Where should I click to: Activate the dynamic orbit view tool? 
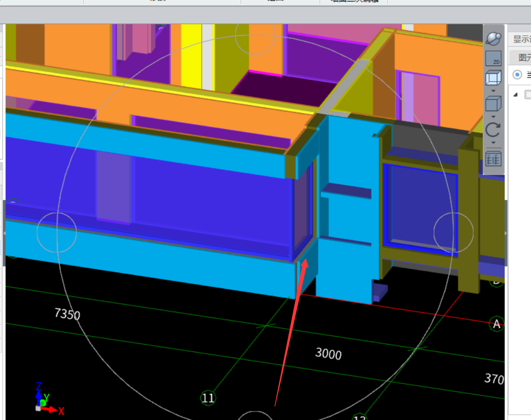coord(493,39)
